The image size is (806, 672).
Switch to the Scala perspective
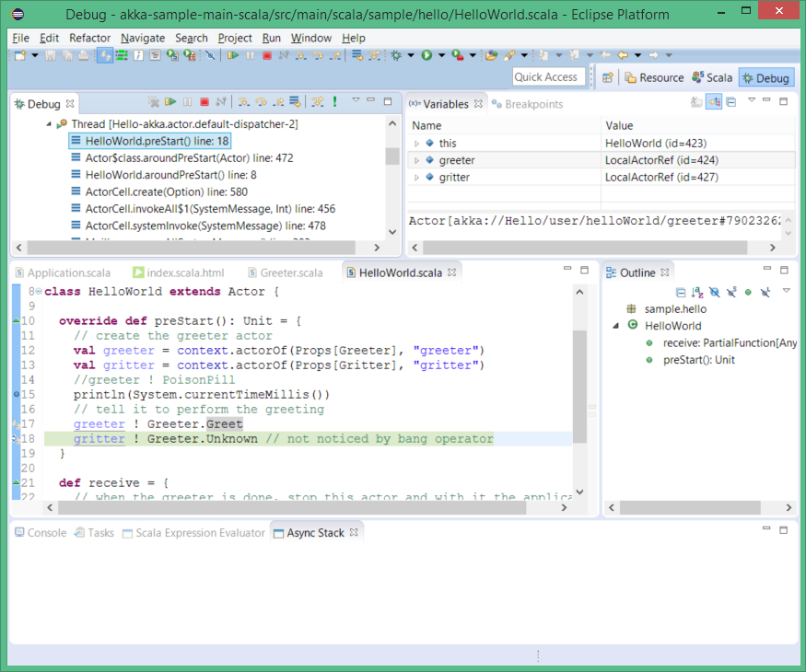pos(712,78)
